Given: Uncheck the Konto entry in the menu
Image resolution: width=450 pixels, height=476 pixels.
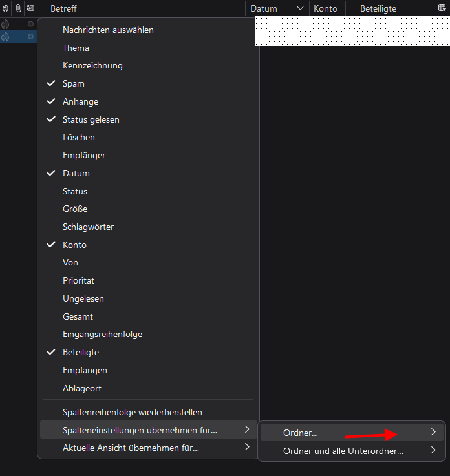Looking at the screenshot, I should [148, 245].
